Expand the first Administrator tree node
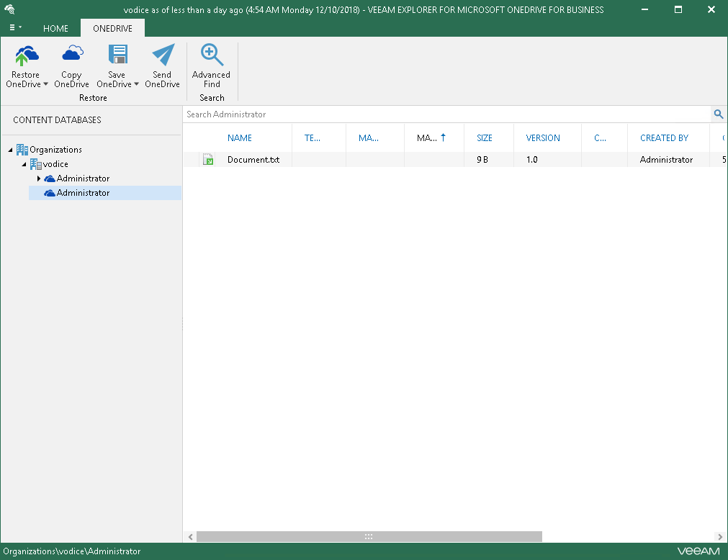The width and height of the screenshot is (728, 560). point(39,179)
